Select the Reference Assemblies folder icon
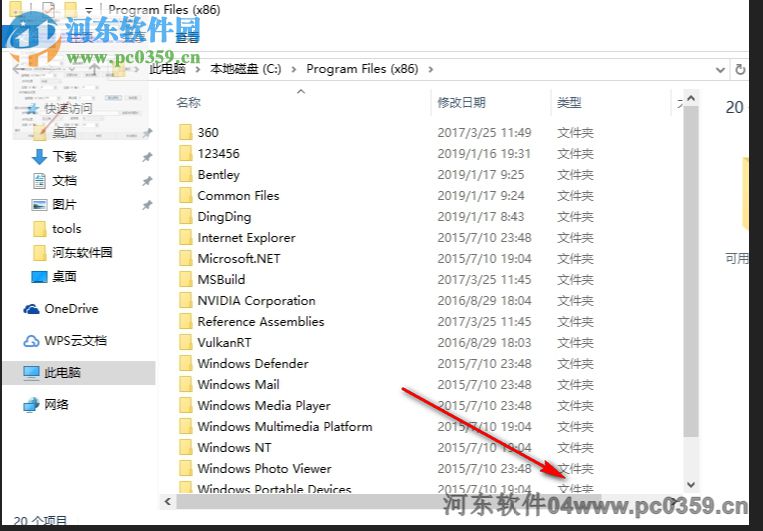This screenshot has height=531, width=763. pos(185,321)
